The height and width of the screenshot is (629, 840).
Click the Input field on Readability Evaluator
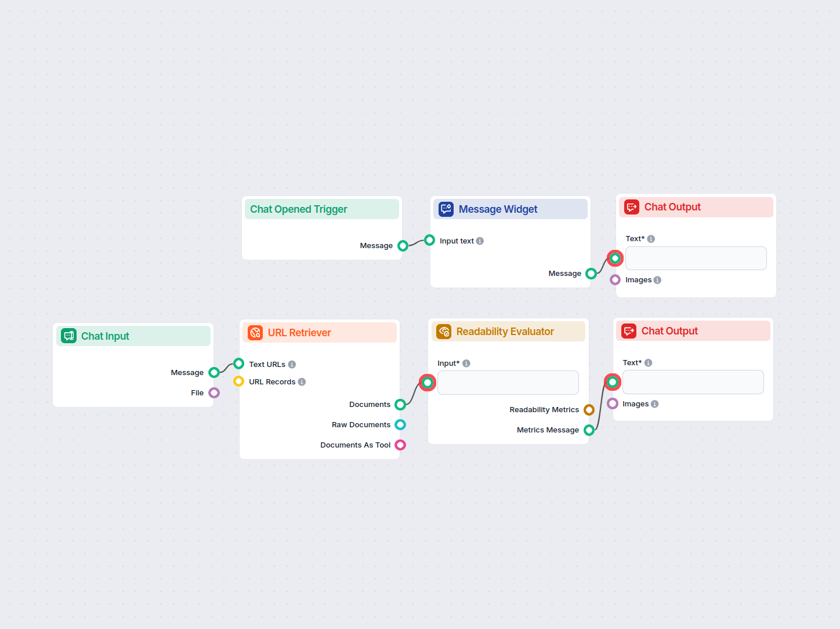508,382
